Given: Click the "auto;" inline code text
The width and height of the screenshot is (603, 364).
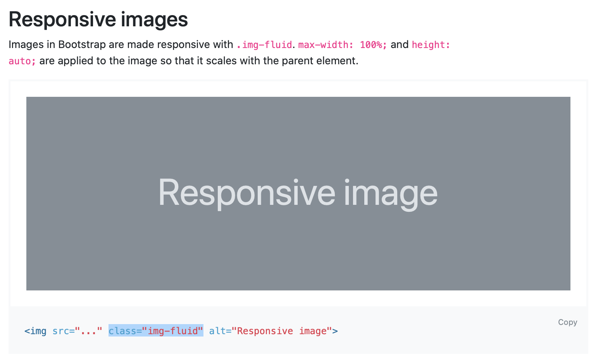Looking at the screenshot, I should coord(22,61).
